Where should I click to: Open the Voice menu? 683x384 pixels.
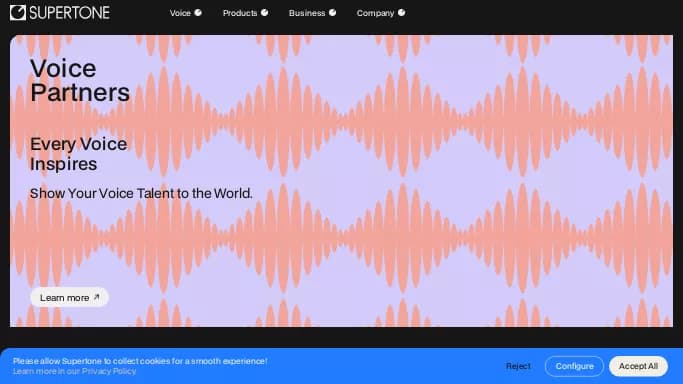[x=186, y=13]
